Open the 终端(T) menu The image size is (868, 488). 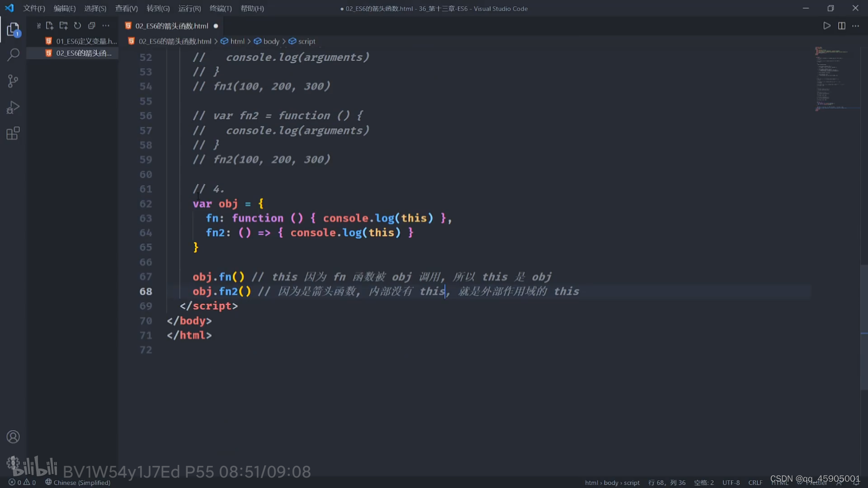[221, 9]
